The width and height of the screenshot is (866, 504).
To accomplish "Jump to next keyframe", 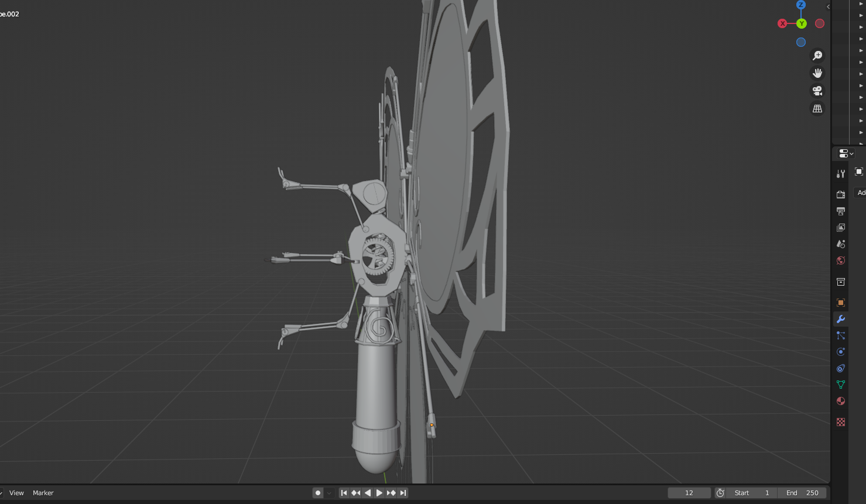I will pos(391,493).
